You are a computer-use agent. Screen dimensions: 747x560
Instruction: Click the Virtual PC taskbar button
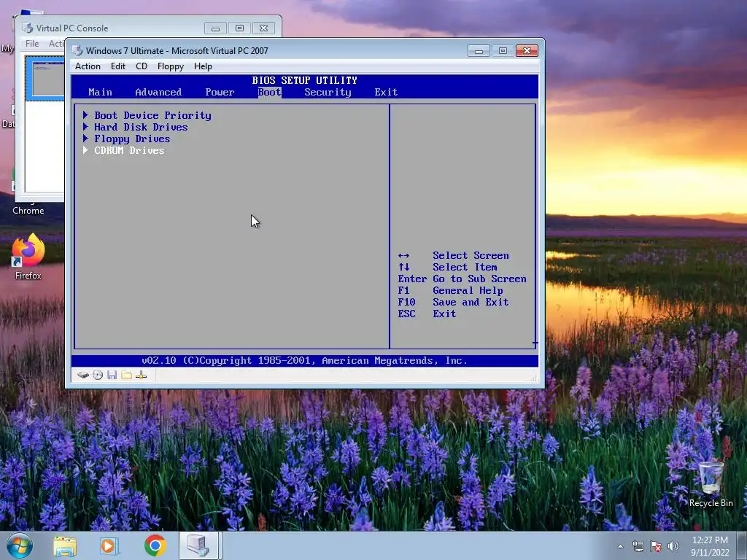point(199,545)
